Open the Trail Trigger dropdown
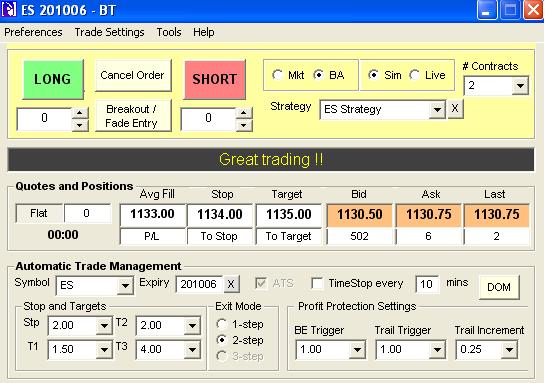 (437, 350)
